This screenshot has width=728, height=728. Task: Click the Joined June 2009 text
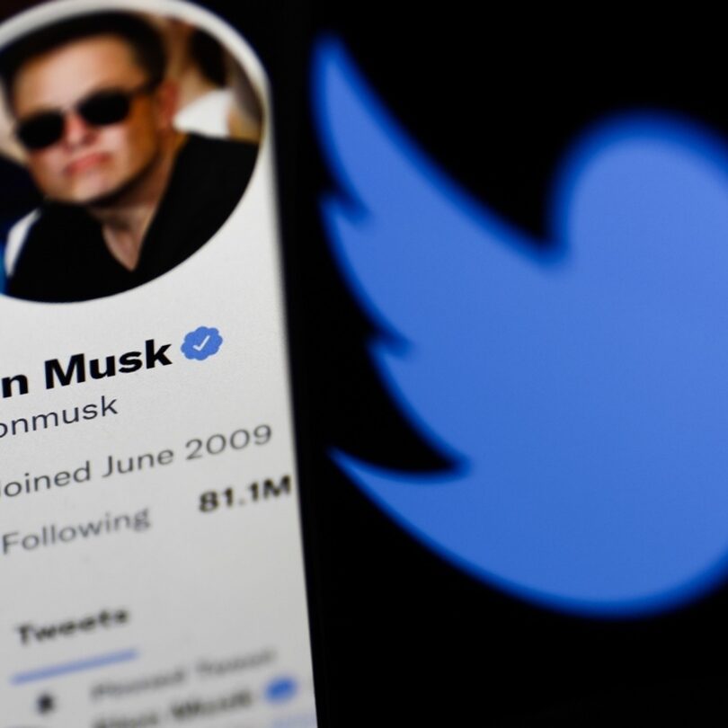[x=135, y=461]
